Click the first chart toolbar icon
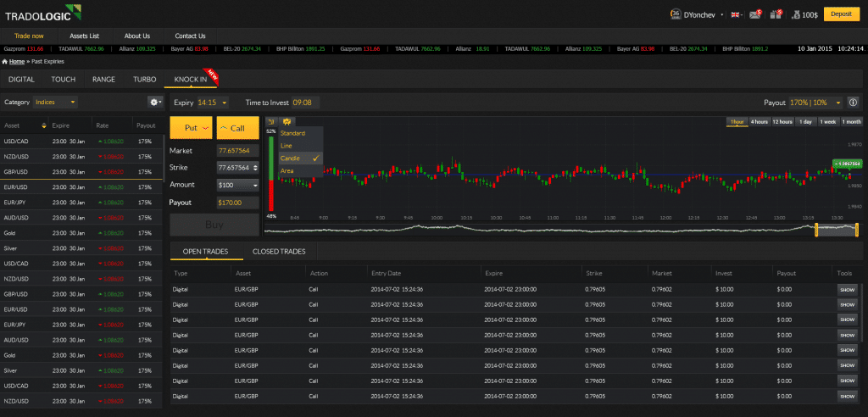Viewport: 868px width, 417px height. (x=273, y=122)
